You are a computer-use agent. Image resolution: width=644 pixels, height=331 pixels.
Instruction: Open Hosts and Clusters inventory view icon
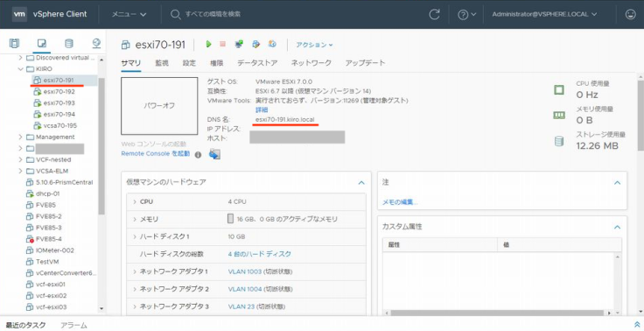point(14,43)
